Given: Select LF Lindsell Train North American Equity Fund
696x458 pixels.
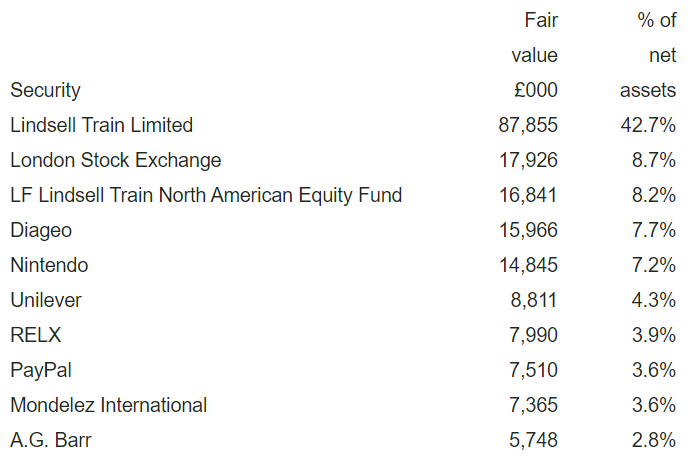Looking at the screenshot, I should click(x=206, y=195).
